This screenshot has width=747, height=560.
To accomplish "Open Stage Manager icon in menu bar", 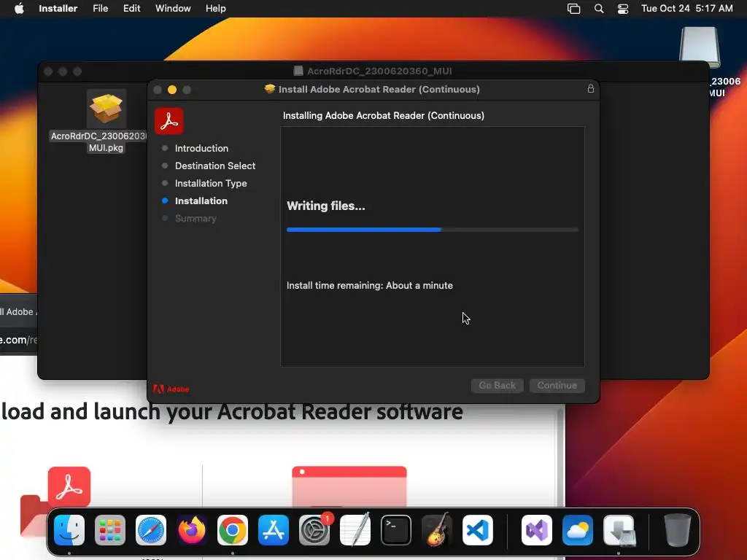I will (x=573, y=9).
